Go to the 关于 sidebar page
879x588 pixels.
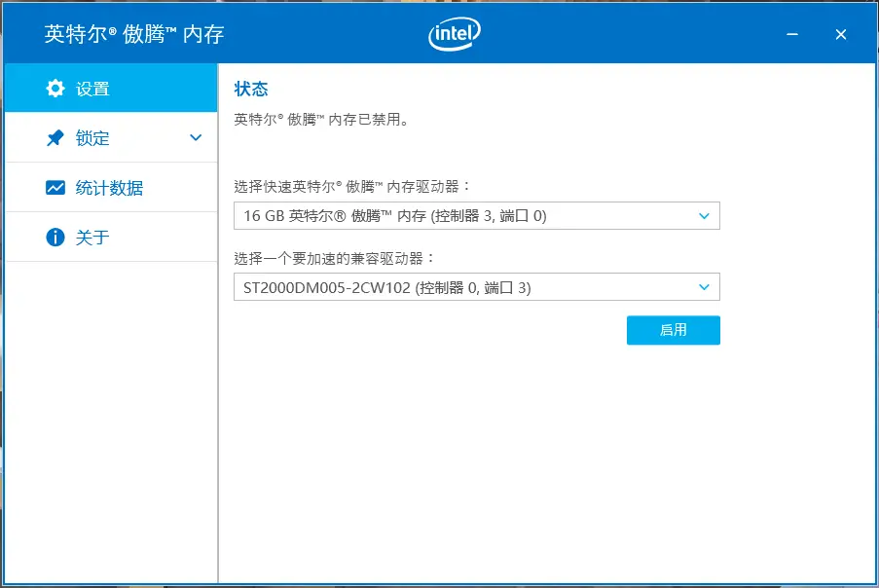[x=92, y=238]
